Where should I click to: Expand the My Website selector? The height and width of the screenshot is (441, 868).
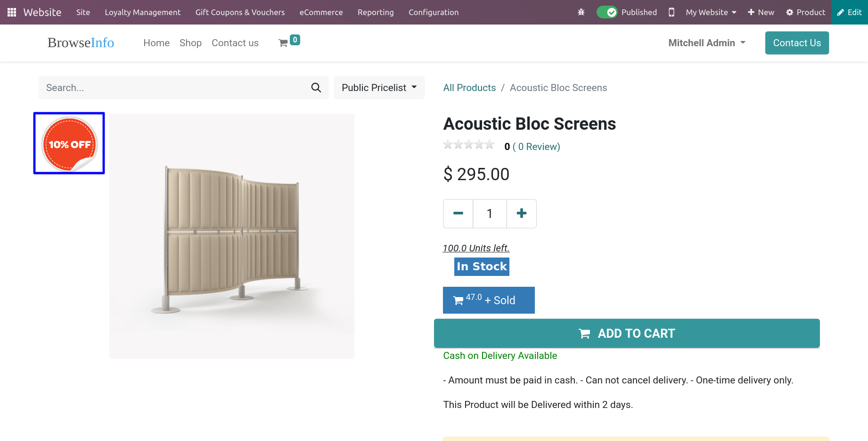coord(711,12)
